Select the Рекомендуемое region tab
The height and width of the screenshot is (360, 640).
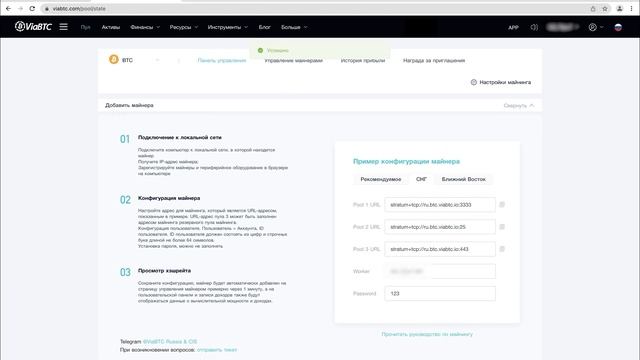[x=380, y=179]
